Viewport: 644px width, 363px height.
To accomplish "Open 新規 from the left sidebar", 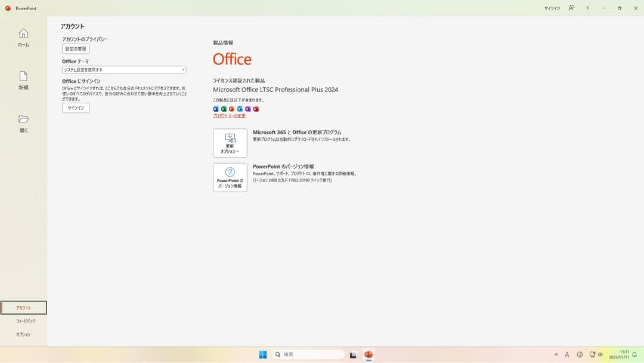I will coord(23,81).
